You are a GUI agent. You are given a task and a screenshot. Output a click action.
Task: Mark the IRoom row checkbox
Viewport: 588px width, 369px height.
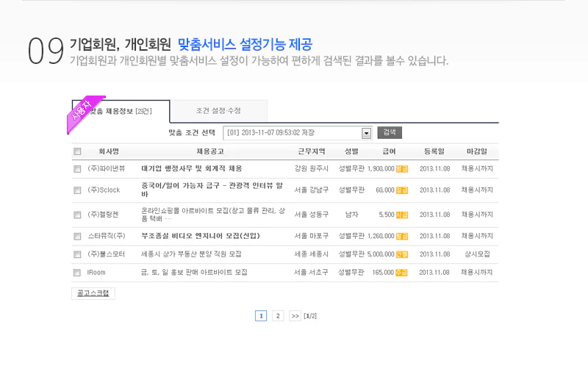[x=77, y=273]
